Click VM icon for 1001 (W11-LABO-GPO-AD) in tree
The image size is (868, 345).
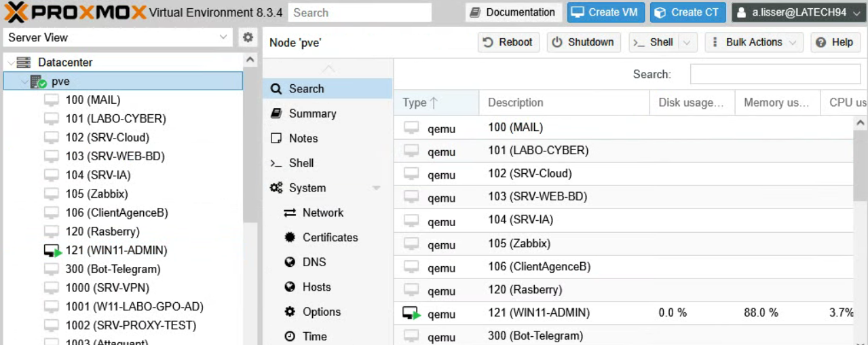click(52, 307)
